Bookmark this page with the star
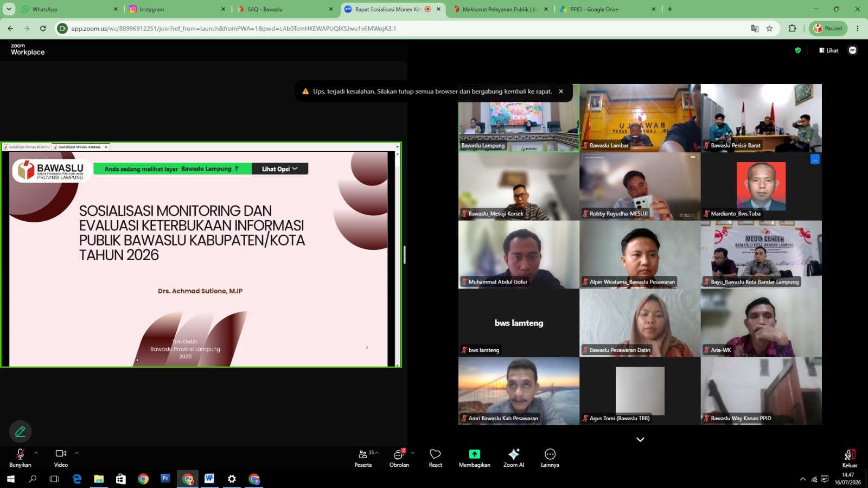Image resolution: width=868 pixels, height=488 pixels. pos(769,29)
